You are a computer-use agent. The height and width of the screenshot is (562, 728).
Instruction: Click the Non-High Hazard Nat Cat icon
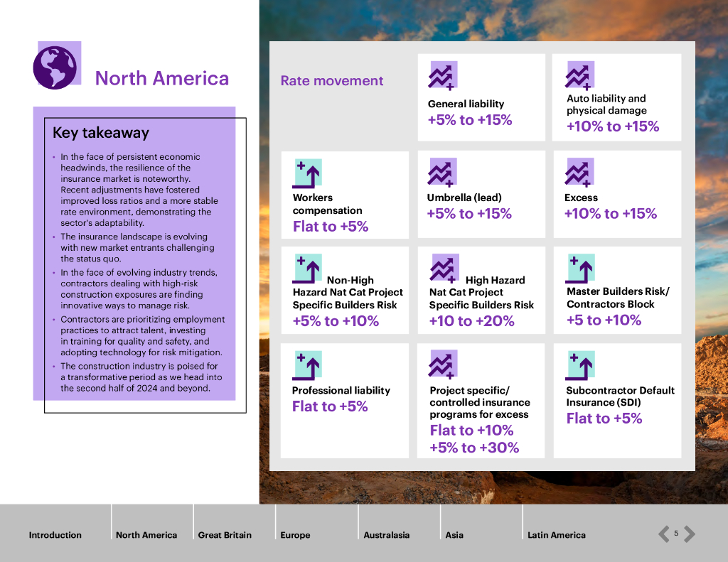[307, 269]
